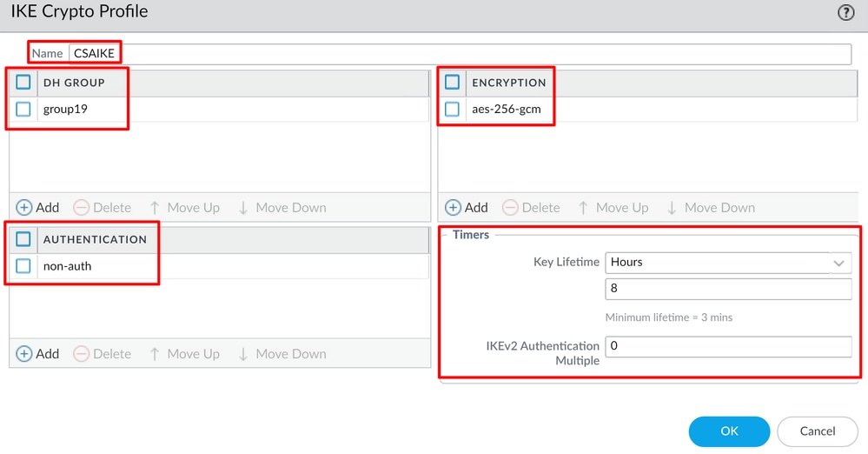Viewport: 868px width, 454px height.
Task: Select the group19 entry text
Action: coord(65,110)
